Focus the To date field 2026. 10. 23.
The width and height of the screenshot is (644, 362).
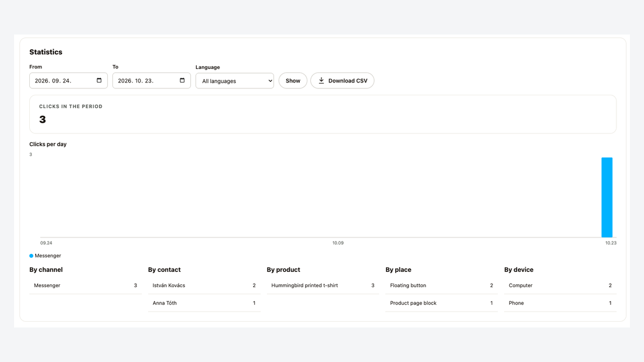pyautogui.click(x=152, y=81)
